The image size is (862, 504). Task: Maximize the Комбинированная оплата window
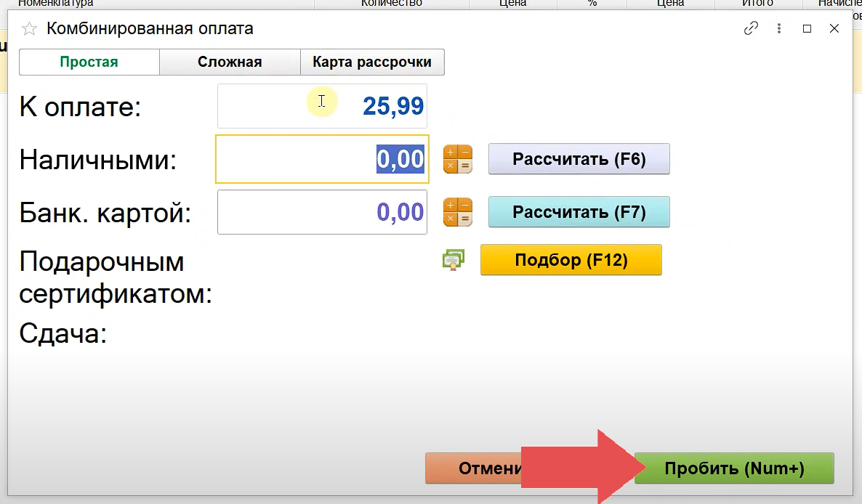807,29
